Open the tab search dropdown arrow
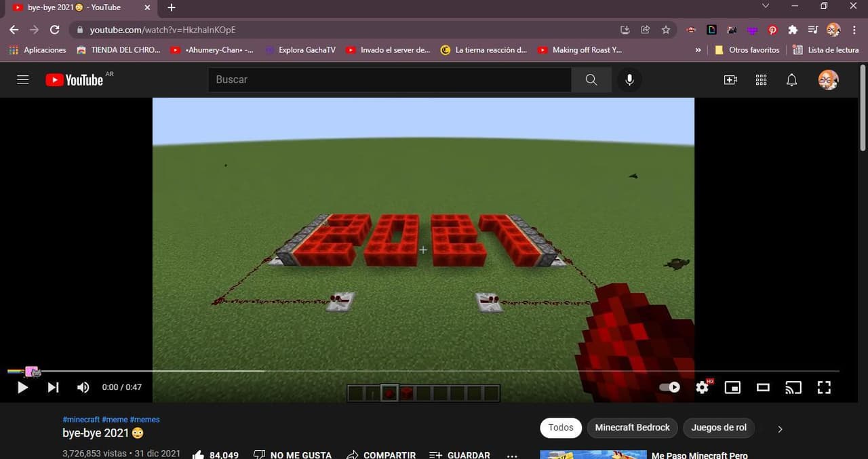Viewport: 868px width, 459px height. coord(766,6)
